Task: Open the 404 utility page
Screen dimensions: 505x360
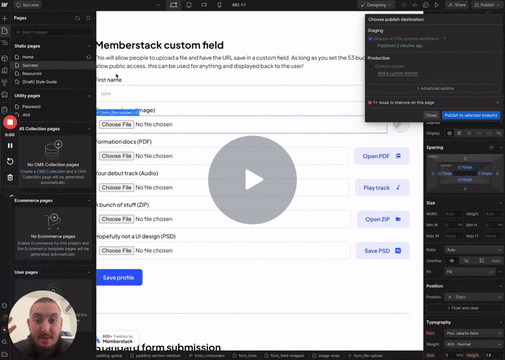Action: pyautogui.click(x=26, y=115)
